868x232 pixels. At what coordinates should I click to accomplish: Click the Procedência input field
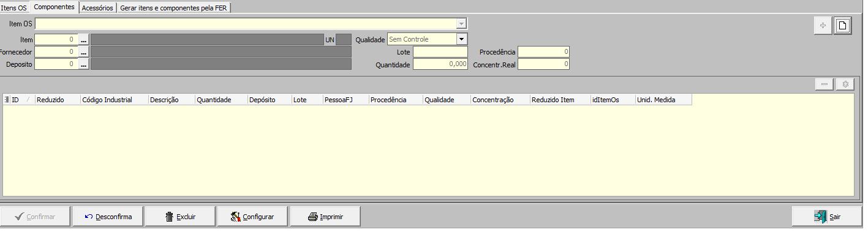[x=543, y=52]
